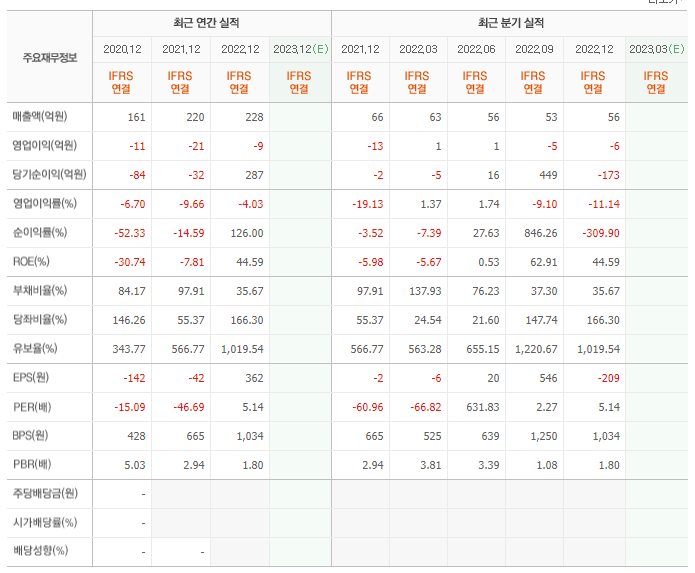This screenshot has width=695, height=573.
Task: Select the 주당배당금(원) row label
Action: (45, 493)
